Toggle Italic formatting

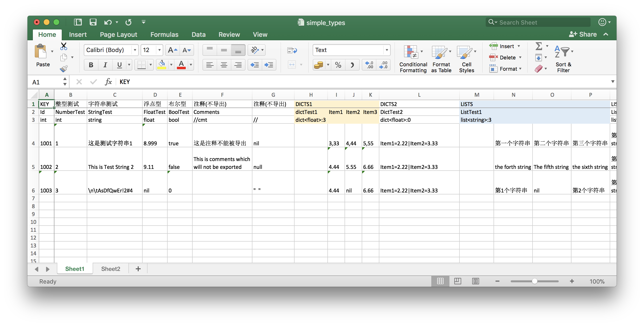click(x=105, y=65)
